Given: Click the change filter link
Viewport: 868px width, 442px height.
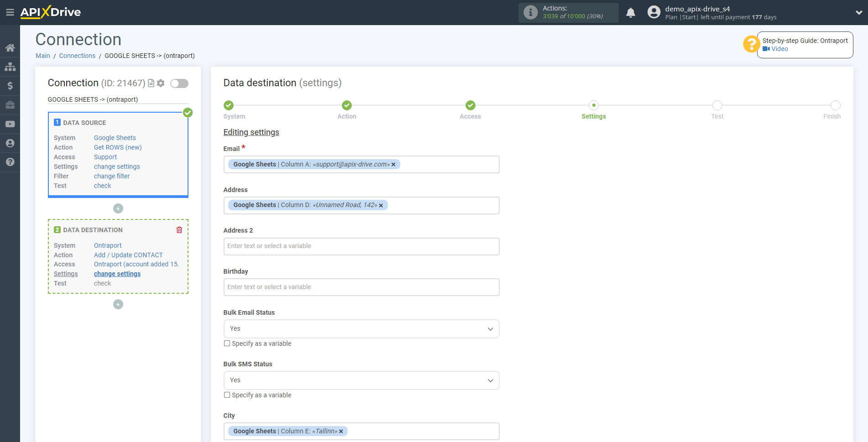Looking at the screenshot, I should click(112, 176).
